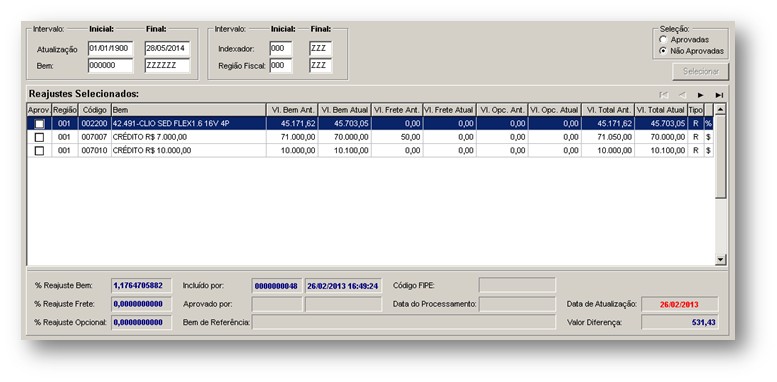Edit the Região Fiscal final field
The width and height of the screenshot is (777, 382).
(321, 65)
